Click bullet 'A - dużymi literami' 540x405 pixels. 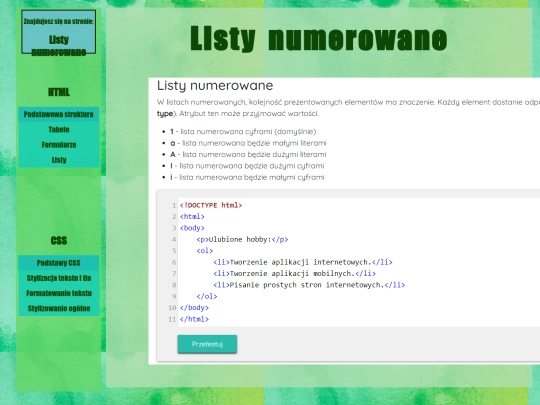[x=248, y=154]
